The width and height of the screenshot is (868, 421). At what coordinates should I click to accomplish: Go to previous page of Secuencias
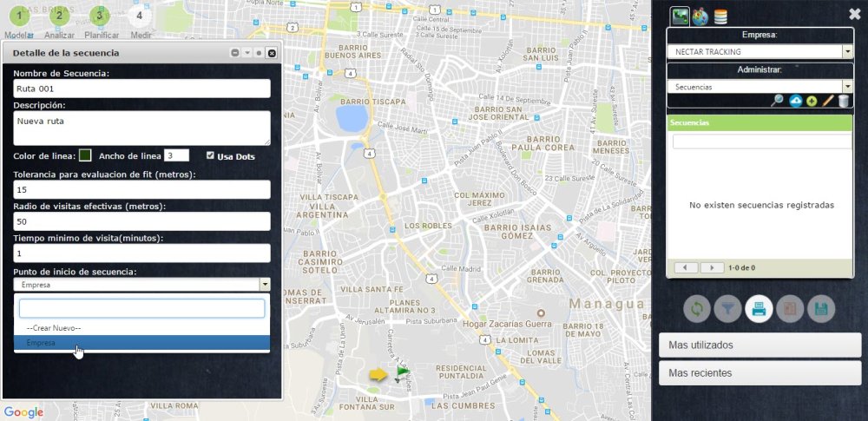coord(686,267)
